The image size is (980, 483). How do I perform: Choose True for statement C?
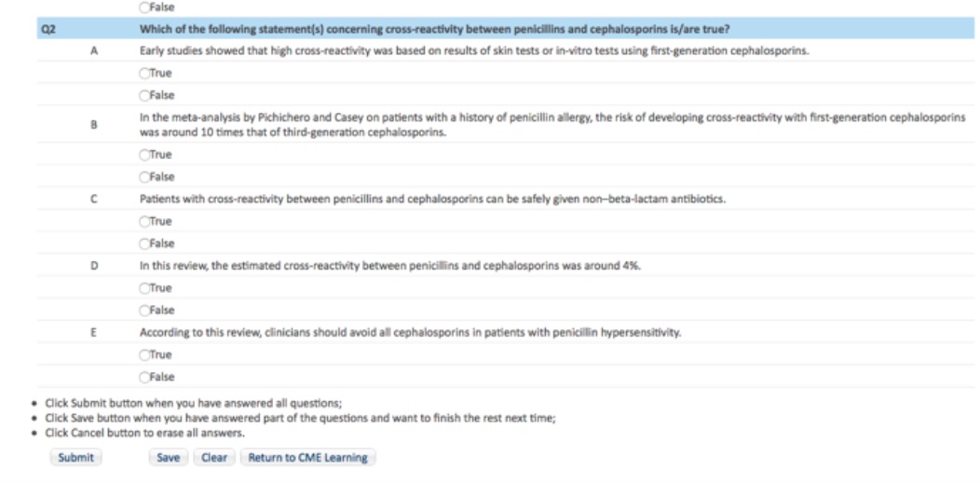click(x=145, y=222)
